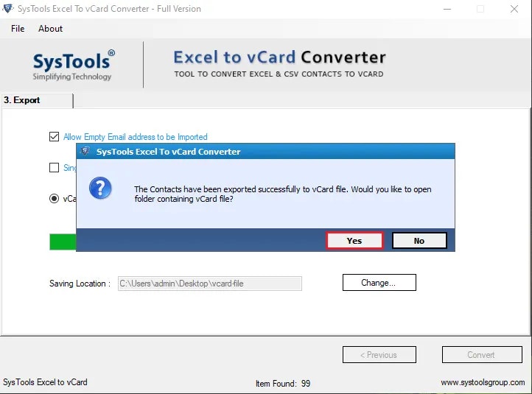The image size is (532, 394).
Task: Toggle Allow Empty Email address checkbox
Action: click(54, 137)
